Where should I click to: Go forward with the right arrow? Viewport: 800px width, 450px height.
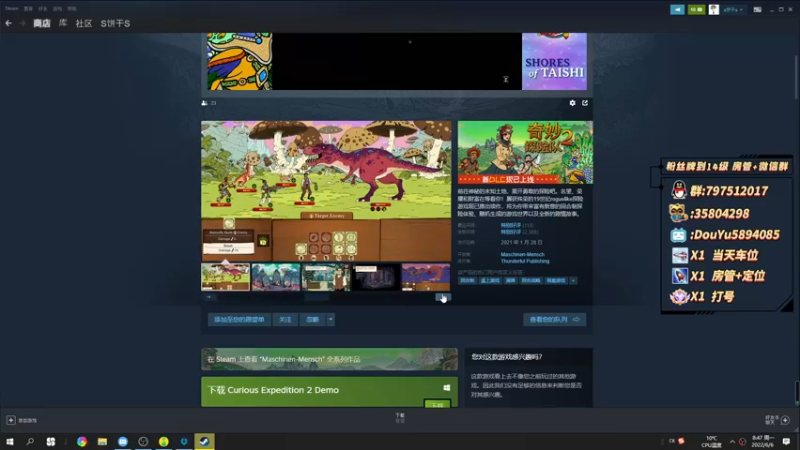tap(22, 23)
